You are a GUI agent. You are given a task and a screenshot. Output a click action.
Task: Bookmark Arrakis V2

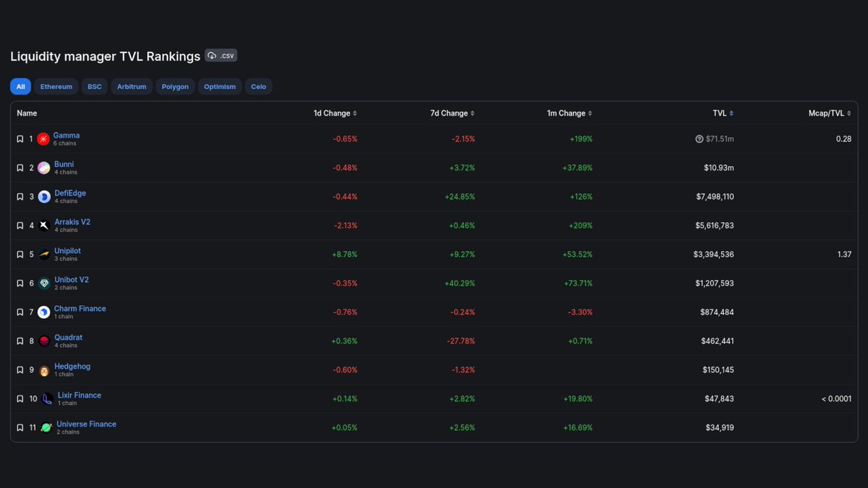(20, 226)
